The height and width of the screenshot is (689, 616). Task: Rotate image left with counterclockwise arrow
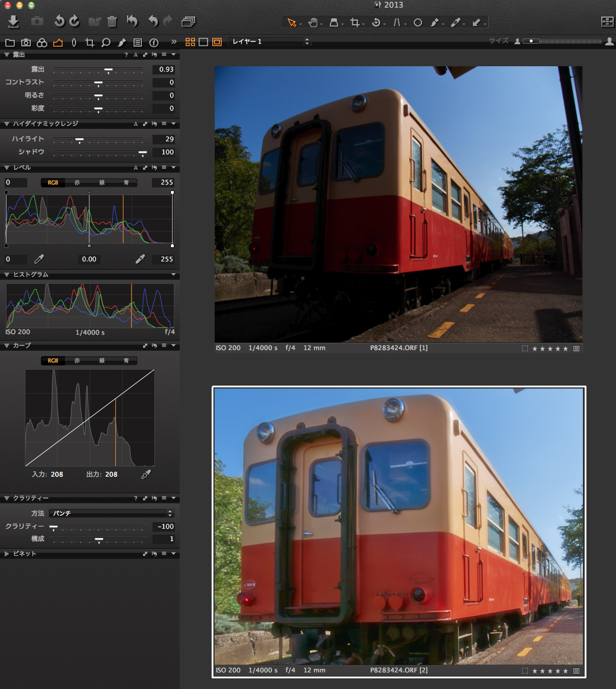59,22
